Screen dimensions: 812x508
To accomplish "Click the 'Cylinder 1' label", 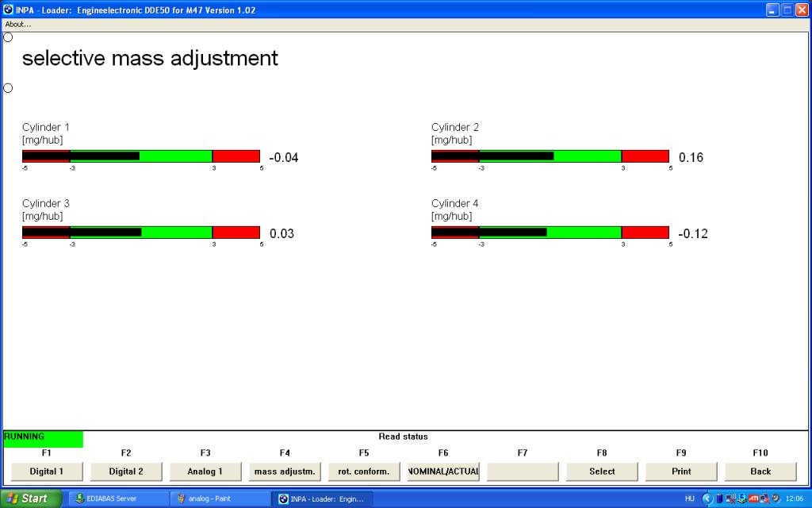I will [45, 127].
